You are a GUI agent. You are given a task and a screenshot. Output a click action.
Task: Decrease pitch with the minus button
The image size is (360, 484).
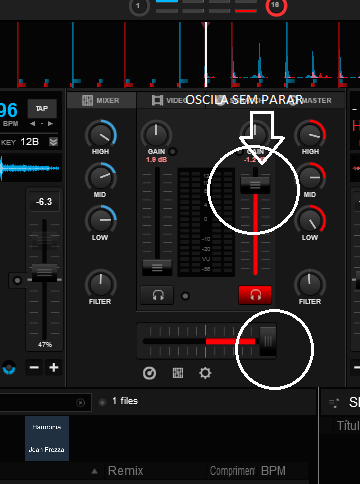click(34, 367)
